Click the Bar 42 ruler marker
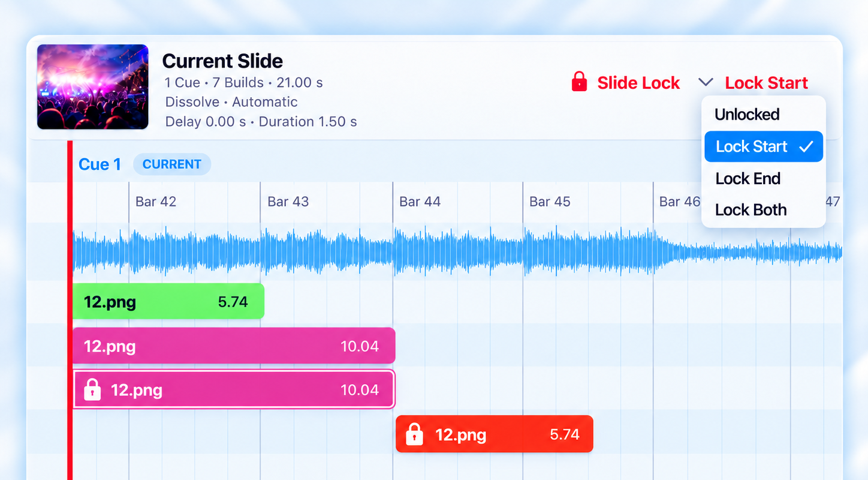Image resolution: width=868 pixels, height=480 pixels. pos(156,202)
